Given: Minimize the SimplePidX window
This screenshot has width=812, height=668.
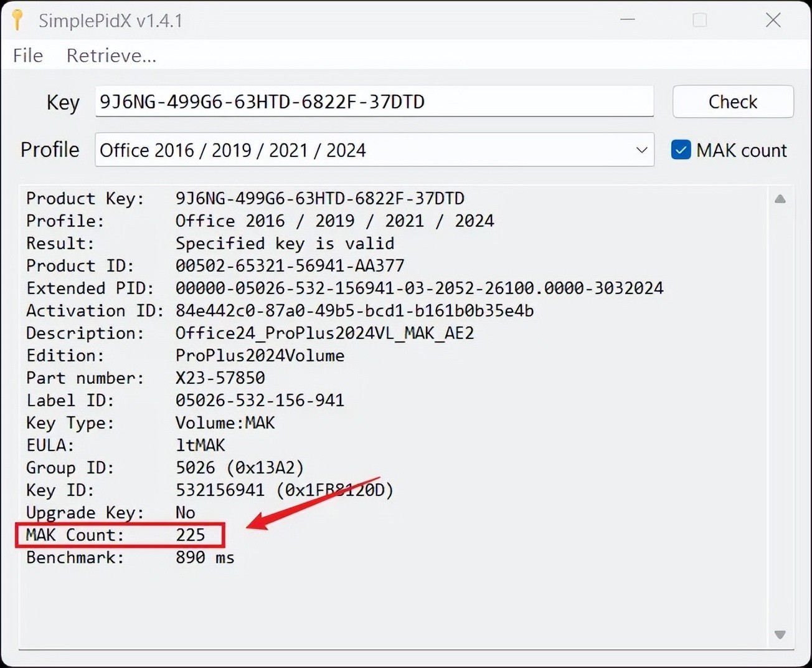Looking at the screenshot, I should pos(628,20).
